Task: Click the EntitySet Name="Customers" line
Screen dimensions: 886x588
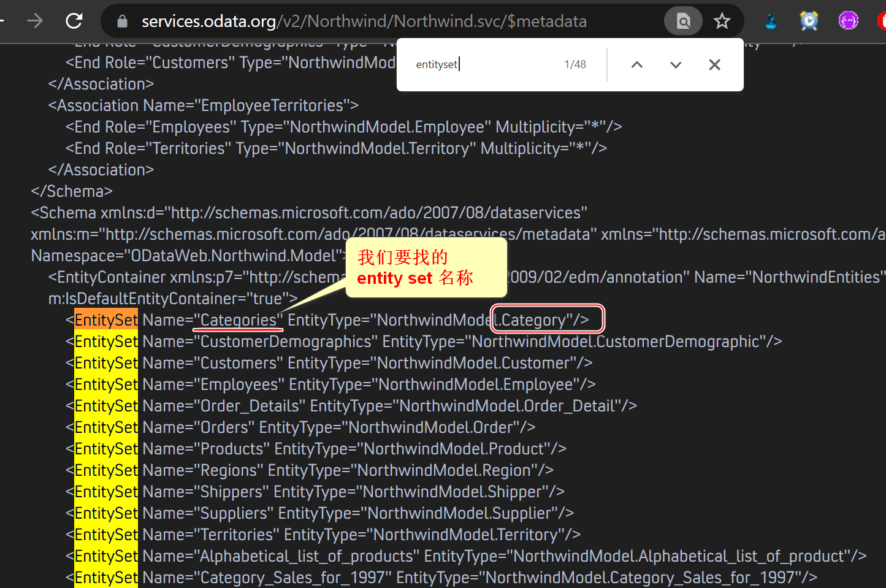Action: [x=329, y=363]
